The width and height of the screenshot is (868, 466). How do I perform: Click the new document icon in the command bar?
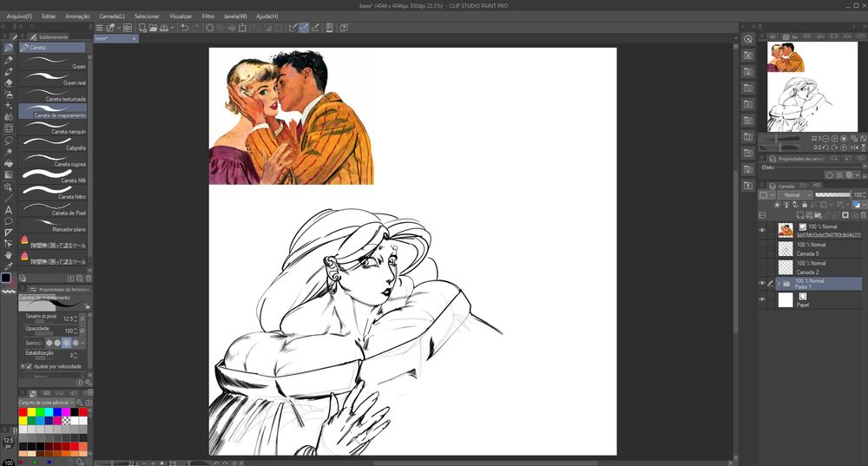142,28
